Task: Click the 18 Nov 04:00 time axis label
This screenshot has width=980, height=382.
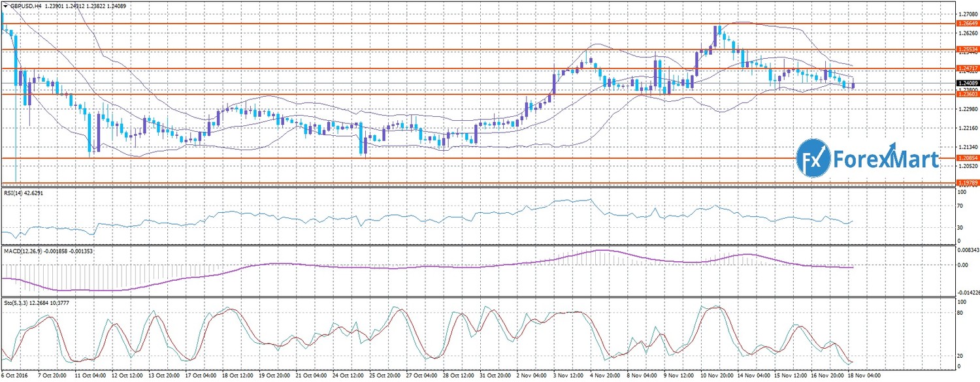Action: pos(864,377)
